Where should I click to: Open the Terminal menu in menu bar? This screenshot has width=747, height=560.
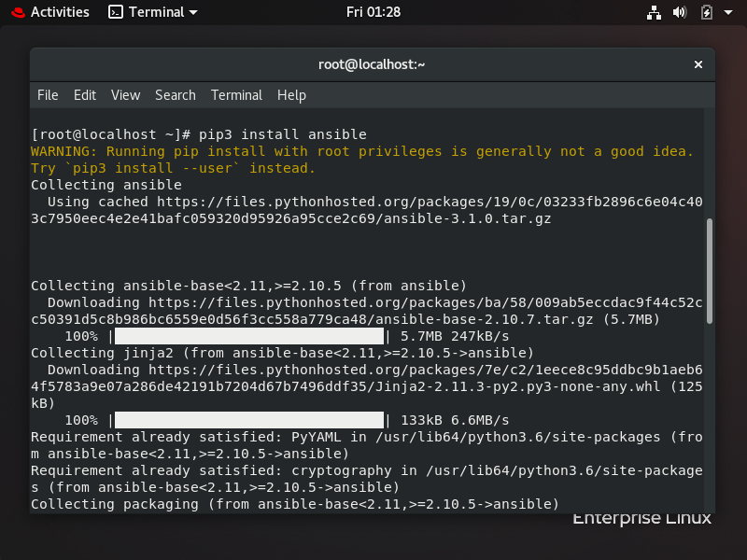pos(236,95)
